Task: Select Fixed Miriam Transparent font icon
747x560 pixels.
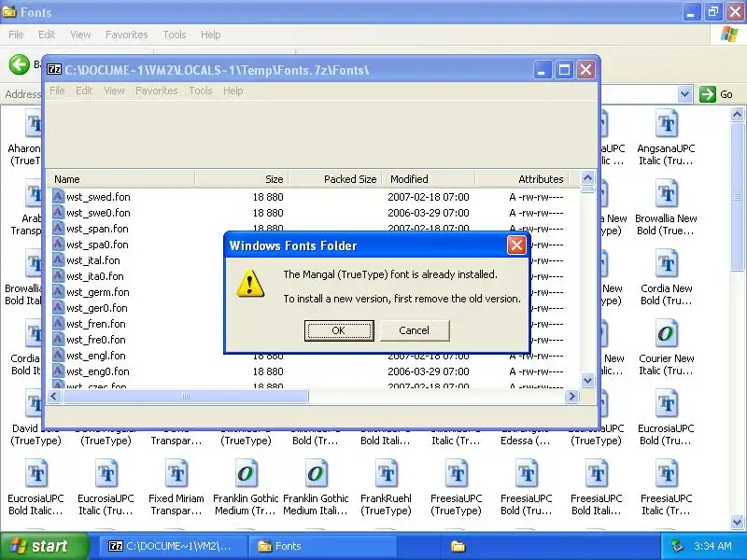Action: tap(176, 473)
